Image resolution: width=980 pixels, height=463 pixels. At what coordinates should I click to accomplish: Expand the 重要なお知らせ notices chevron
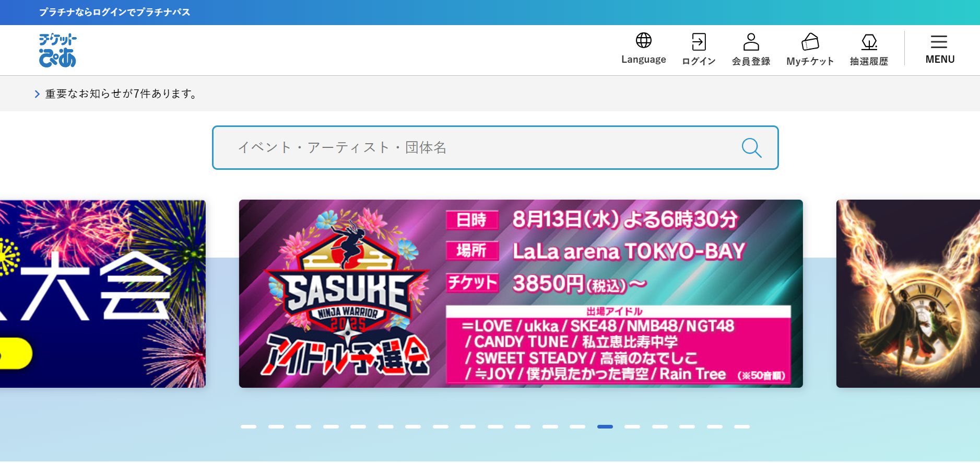[x=37, y=94]
